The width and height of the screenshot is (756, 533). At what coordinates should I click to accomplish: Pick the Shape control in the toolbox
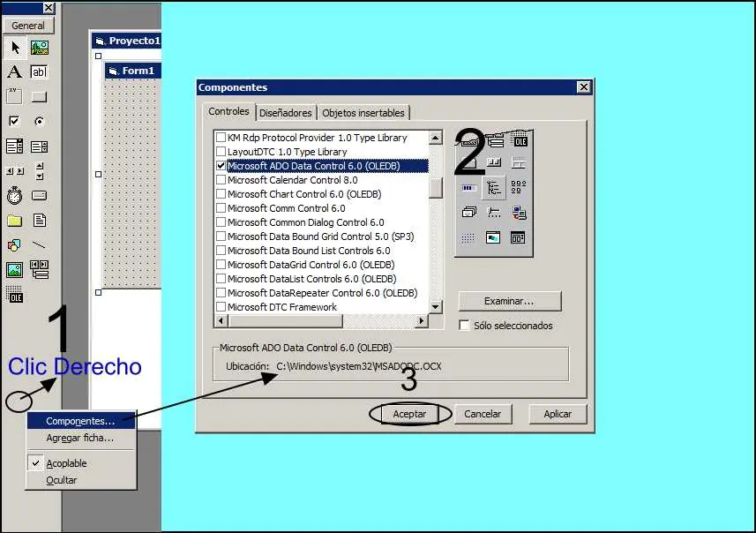click(14, 245)
